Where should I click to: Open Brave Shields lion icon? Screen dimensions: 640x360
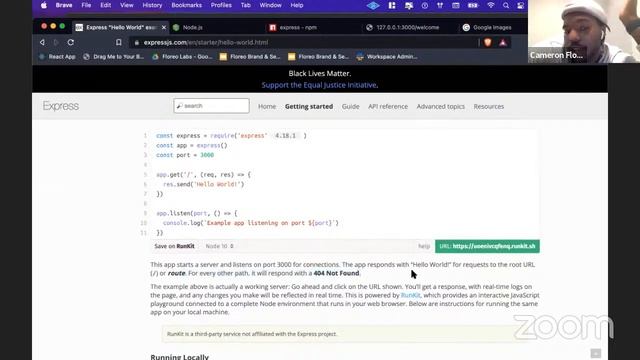tap(488, 42)
